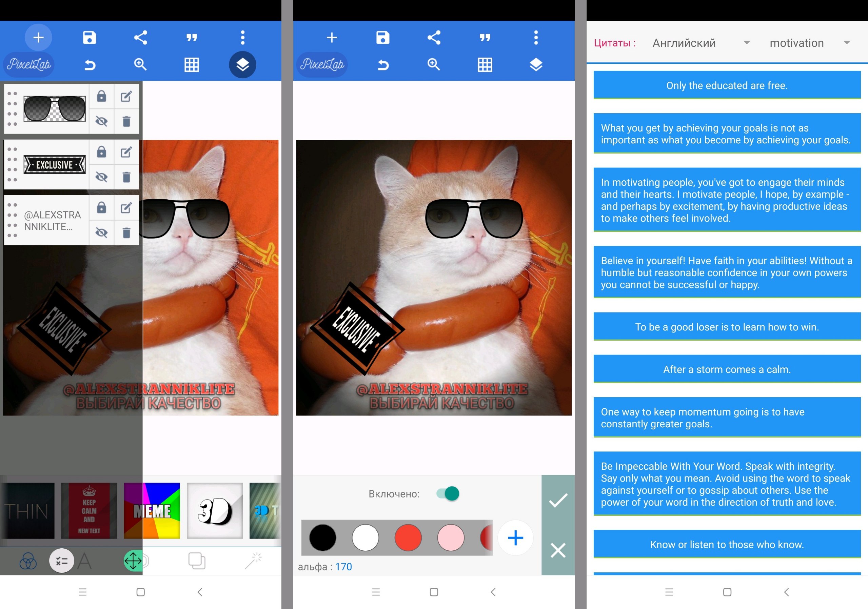Confirm with the checkmark button
This screenshot has height=609, width=868.
(558, 500)
